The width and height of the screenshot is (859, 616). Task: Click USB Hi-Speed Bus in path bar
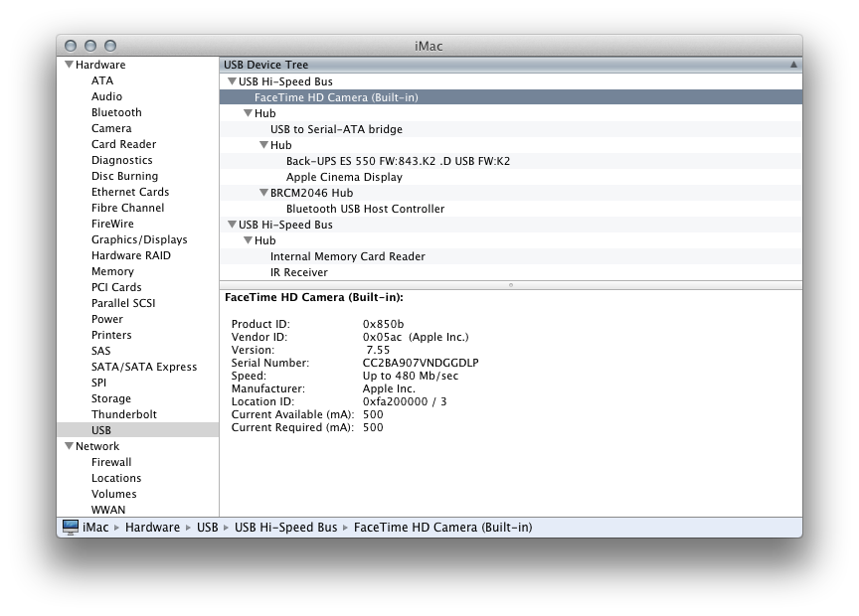[286, 528]
